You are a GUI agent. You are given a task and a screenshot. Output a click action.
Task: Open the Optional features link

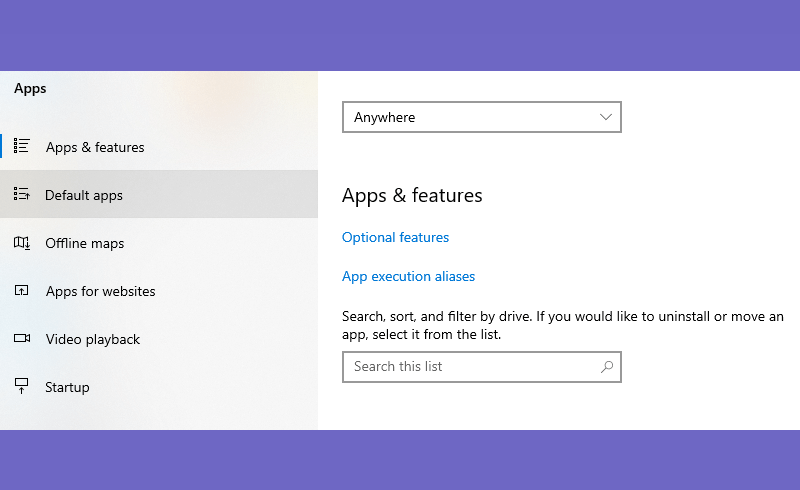click(x=395, y=237)
